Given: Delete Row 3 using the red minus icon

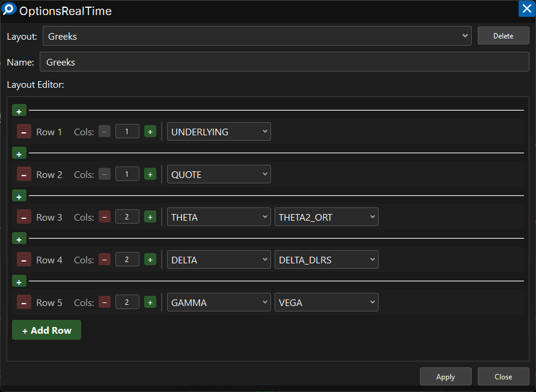Looking at the screenshot, I should click(x=23, y=217).
